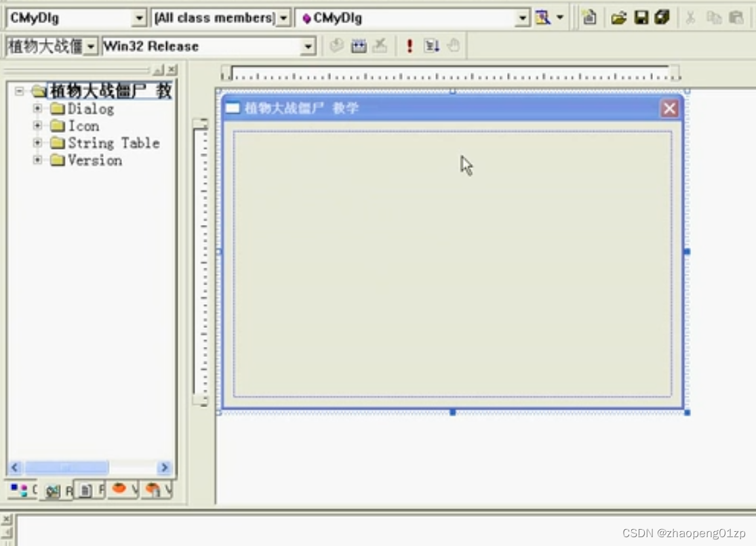Expand the String Table folder node
The height and width of the screenshot is (546, 756).
tap(37, 143)
